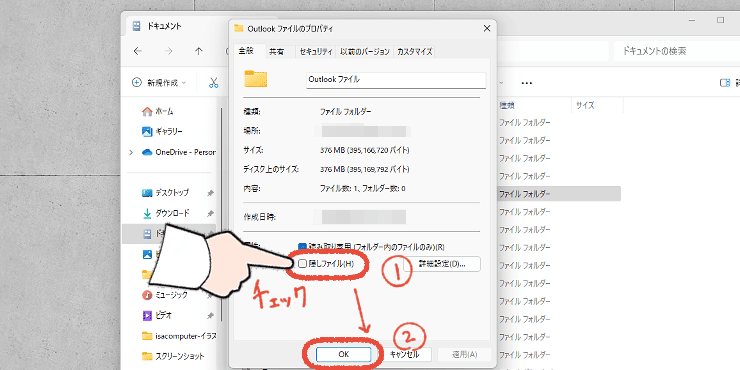Viewport: 740px width, 370px height.
Task: Click the 376 MB (395,166,720 バイト) size value
Action: [364, 151]
